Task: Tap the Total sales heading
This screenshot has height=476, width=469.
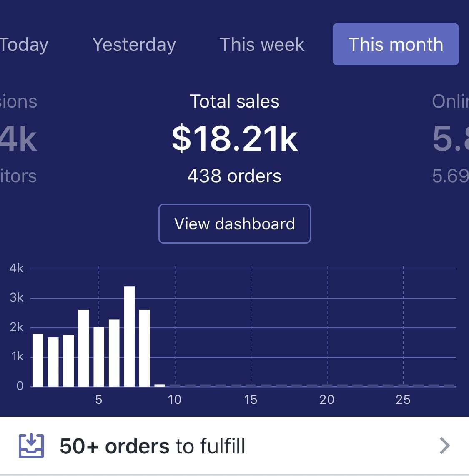Action: click(x=234, y=101)
